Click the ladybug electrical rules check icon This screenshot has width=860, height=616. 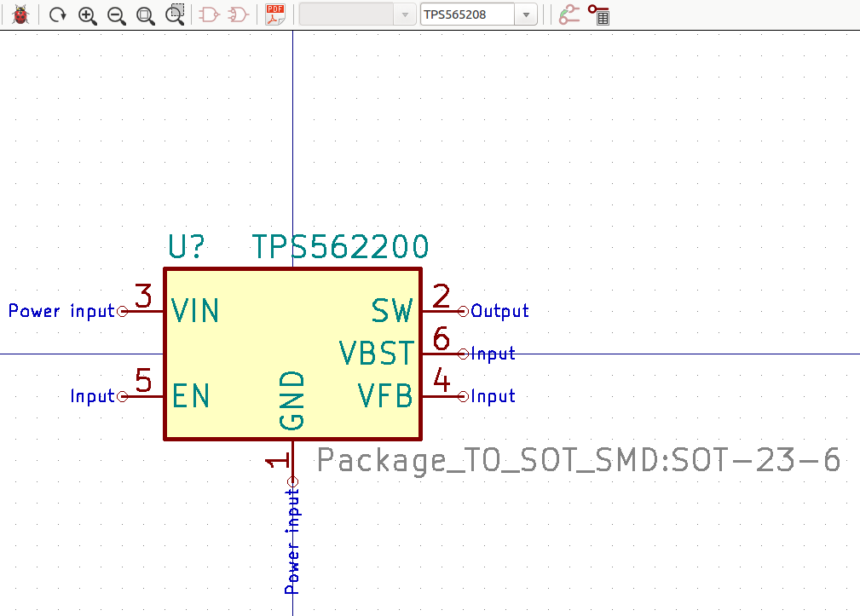click(x=21, y=14)
